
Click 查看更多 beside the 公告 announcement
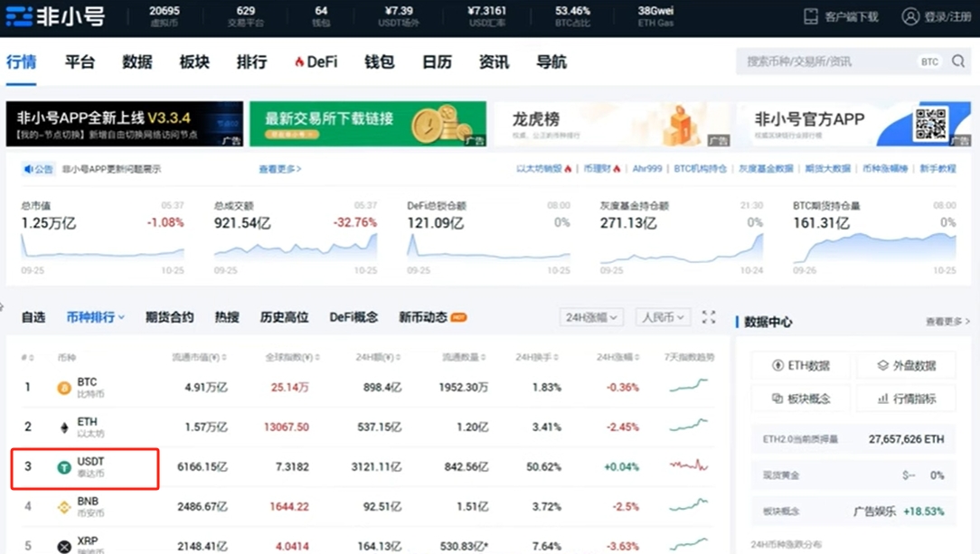click(280, 169)
